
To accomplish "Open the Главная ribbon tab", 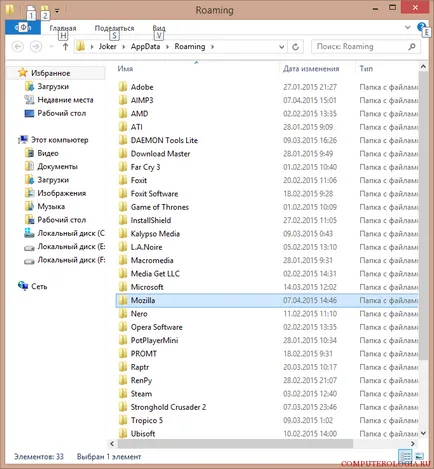I will click(x=63, y=28).
